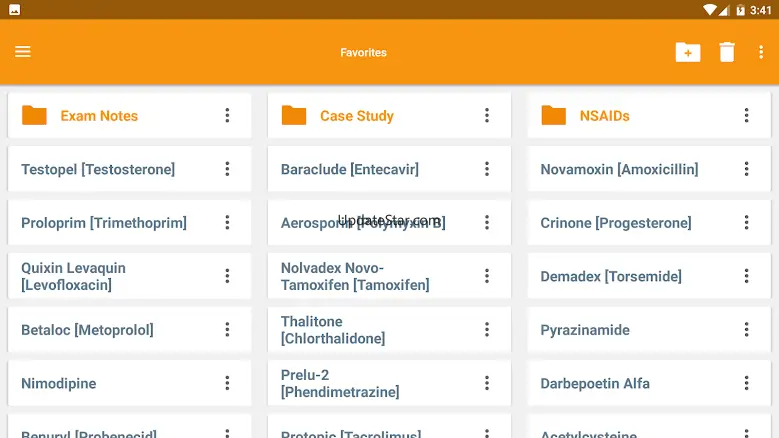Image resolution: width=779 pixels, height=438 pixels.
Task: Open options for Aerosporin entry
Action: pos(487,222)
